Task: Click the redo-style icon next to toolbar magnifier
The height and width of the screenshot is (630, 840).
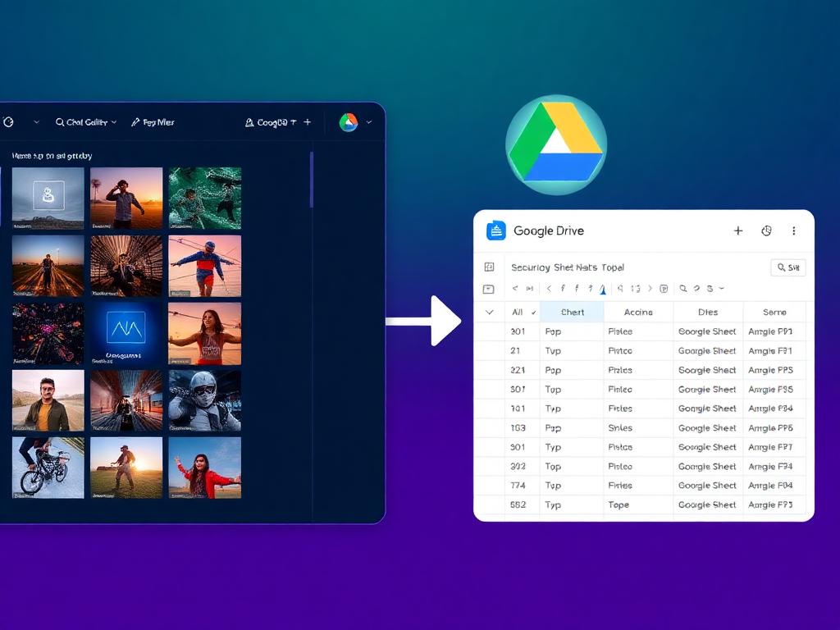Action: (x=696, y=289)
